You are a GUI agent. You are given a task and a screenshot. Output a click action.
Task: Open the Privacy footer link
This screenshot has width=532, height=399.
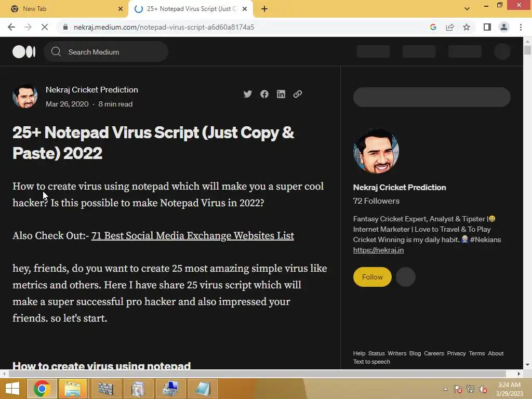(x=456, y=353)
